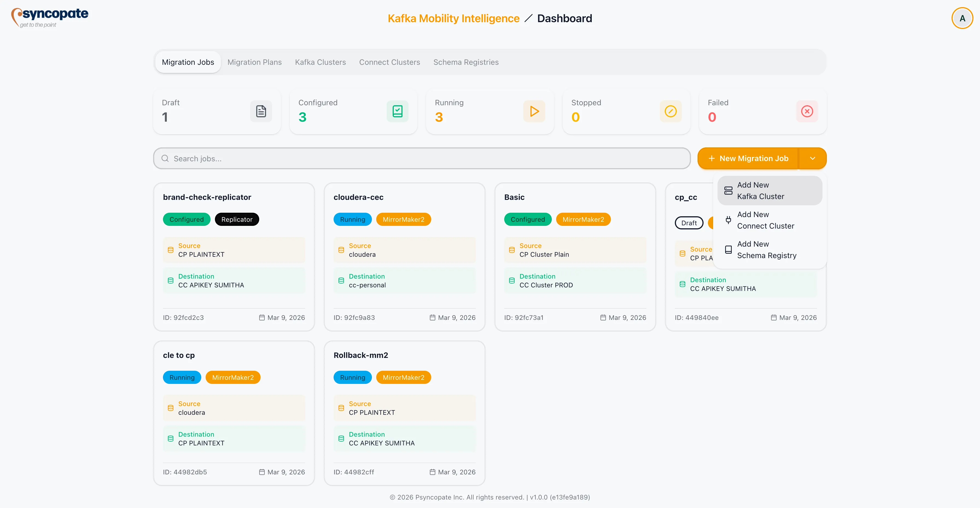Expand the New Migration Job dropdown chevron
Screen dimensions: 980x508
click(x=813, y=158)
